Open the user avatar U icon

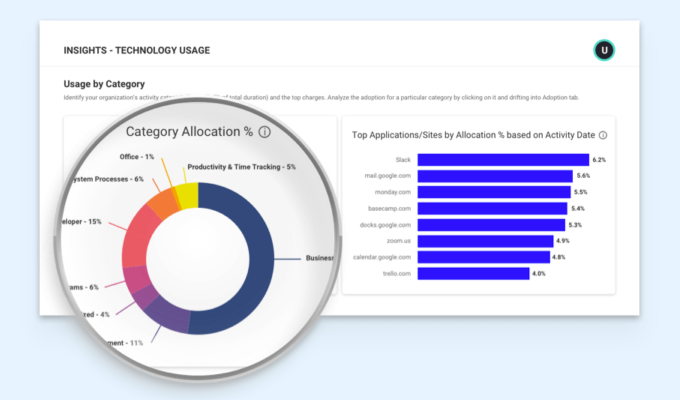[x=604, y=50]
